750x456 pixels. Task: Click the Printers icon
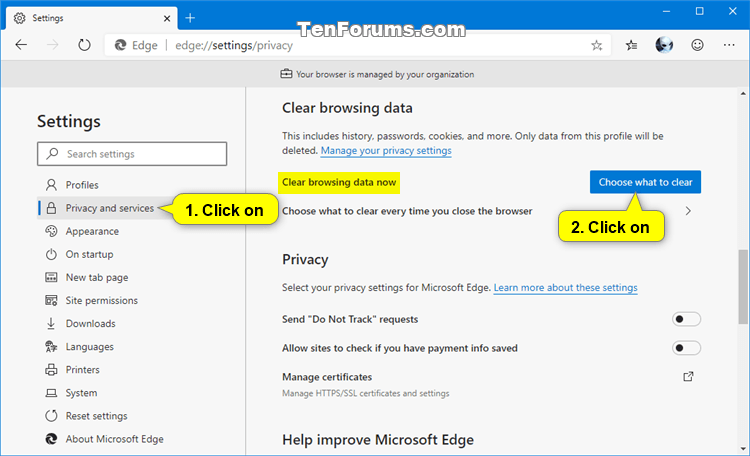[x=51, y=369]
